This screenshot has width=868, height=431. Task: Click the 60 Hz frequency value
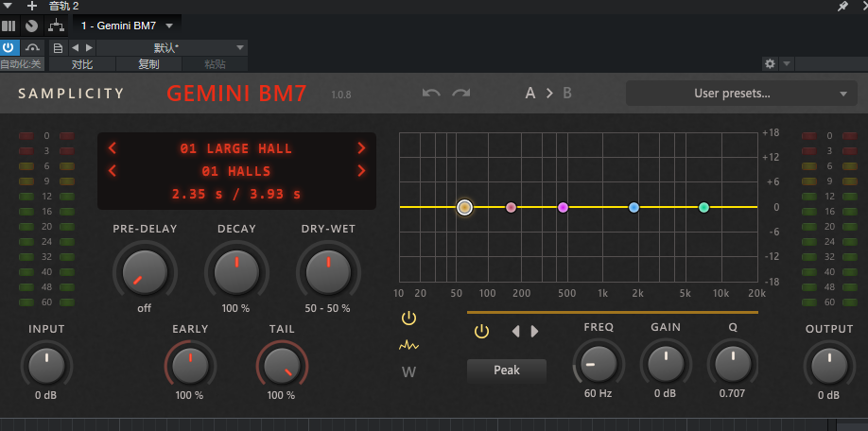point(598,394)
